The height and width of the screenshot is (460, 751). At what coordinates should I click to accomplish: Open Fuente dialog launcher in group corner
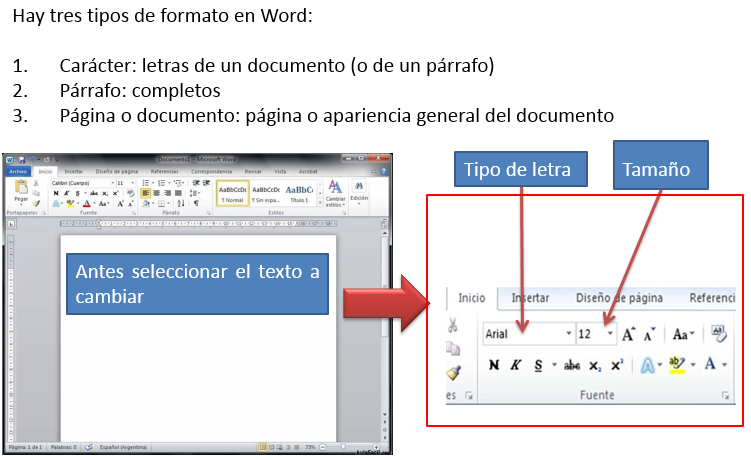click(x=726, y=395)
